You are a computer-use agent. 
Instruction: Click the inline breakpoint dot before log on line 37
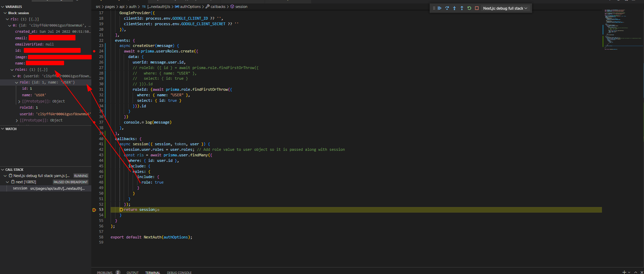click(143, 123)
